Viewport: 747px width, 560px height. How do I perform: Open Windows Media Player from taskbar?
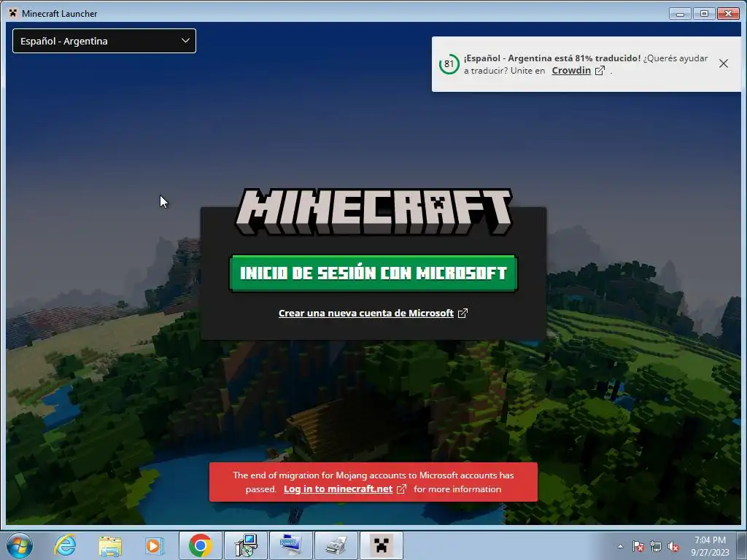(155, 545)
